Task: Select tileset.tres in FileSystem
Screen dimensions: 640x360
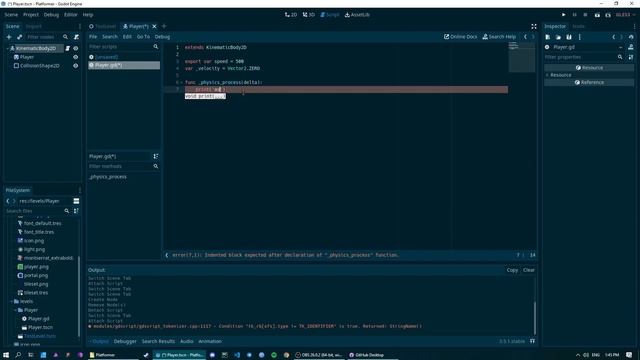Action: [x=36, y=293]
